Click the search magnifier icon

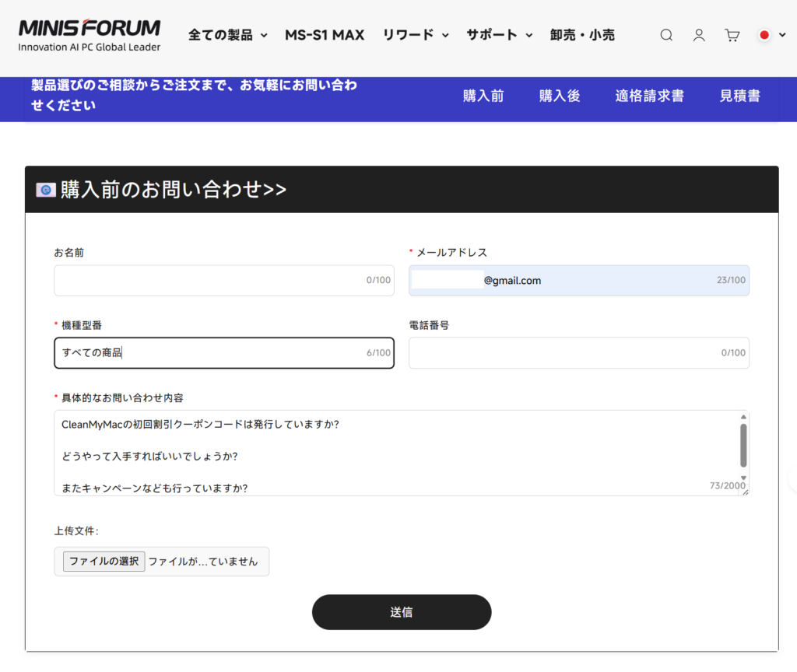tap(666, 35)
